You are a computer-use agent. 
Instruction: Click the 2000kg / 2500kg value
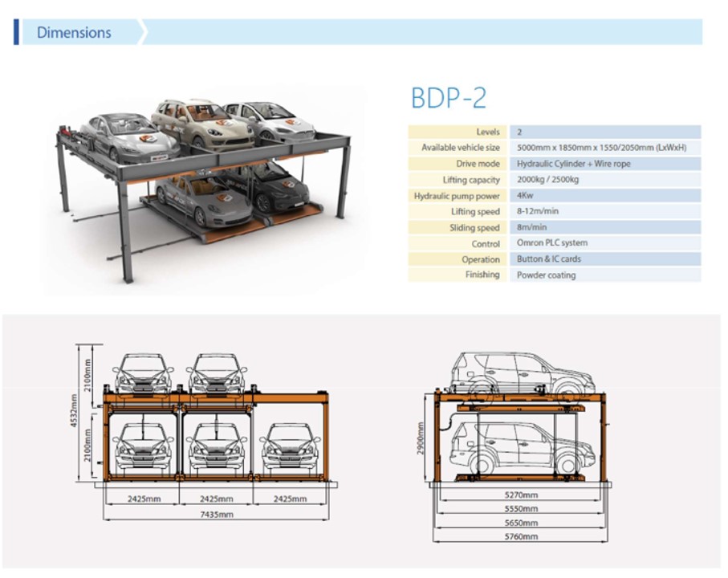tap(548, 179)
